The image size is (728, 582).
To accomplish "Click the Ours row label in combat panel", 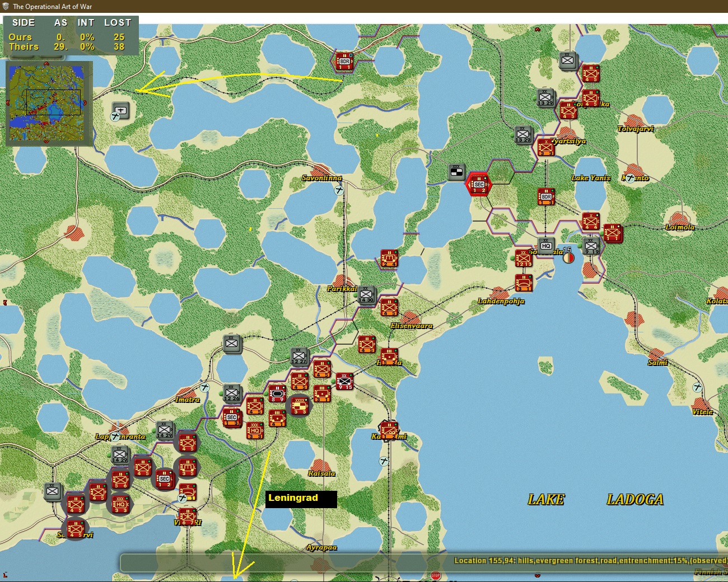I will coord(20,37).
